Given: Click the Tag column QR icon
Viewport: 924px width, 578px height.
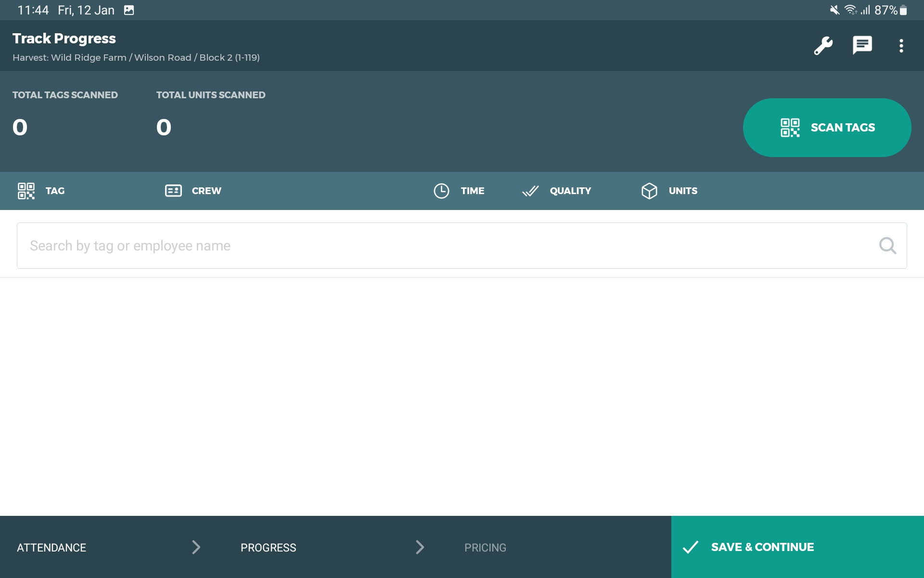Looking at the screenshot, I should pos(26,191).
